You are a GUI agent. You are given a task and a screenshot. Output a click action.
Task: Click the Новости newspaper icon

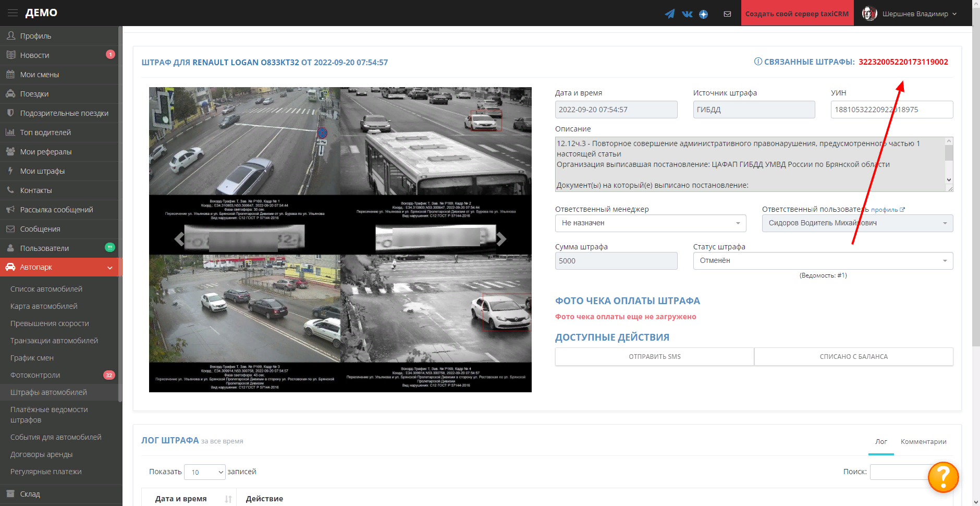pyautogui.click(x=10, y=55)
